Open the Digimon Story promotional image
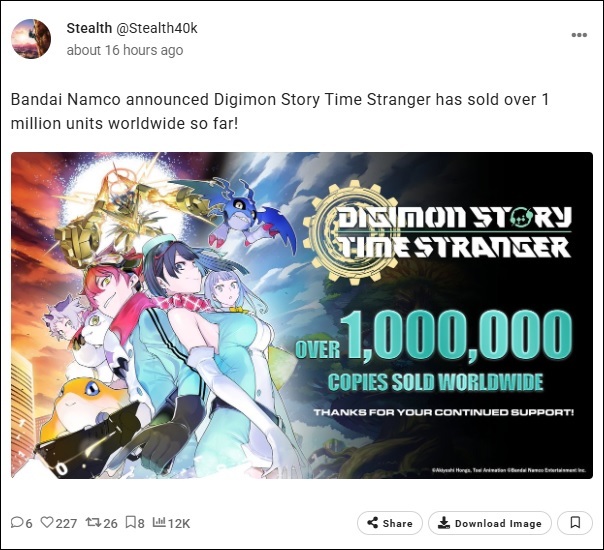This screenshot has width=604, height=550. tap(302, 315)
